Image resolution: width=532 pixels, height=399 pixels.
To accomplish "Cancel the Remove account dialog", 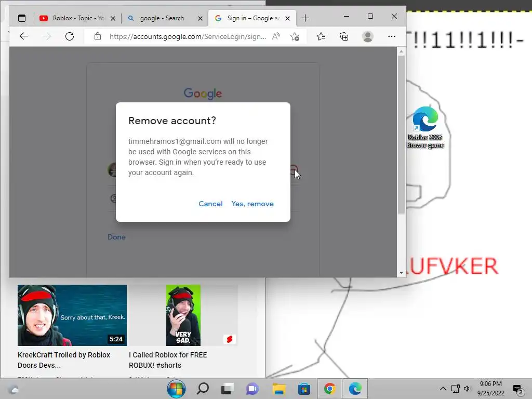I will coord(210,204).
